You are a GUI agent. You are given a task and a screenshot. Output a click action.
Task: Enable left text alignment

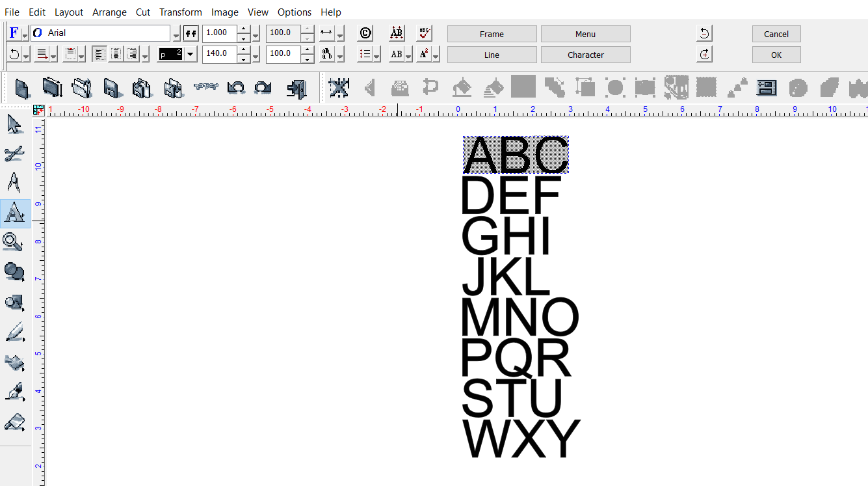(x=99, y=54)
